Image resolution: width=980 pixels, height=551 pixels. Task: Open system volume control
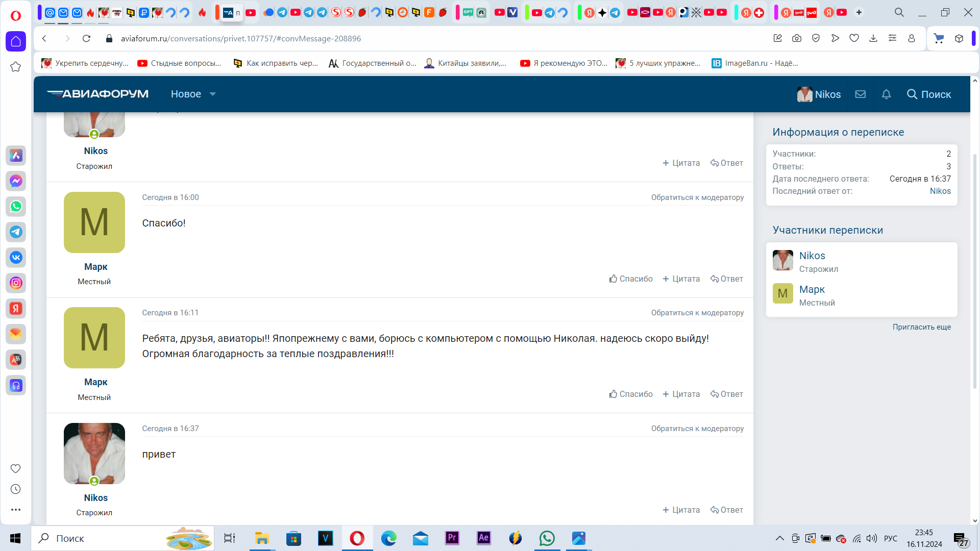(x=872, y=538)
